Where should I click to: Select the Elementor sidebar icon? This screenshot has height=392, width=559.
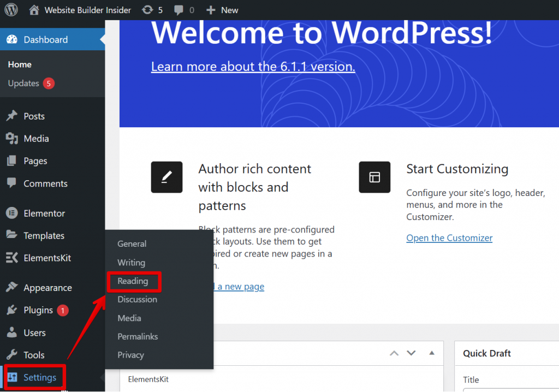pyautogui.click(x=12, y=213)
